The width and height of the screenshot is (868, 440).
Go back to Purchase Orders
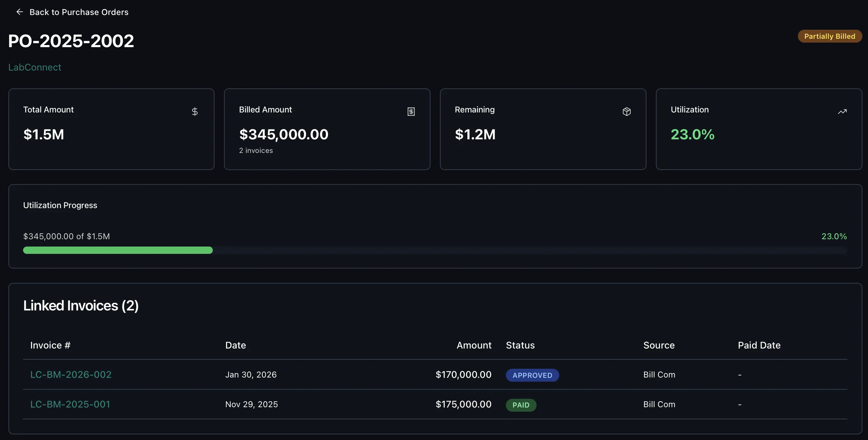coord(79,12)
